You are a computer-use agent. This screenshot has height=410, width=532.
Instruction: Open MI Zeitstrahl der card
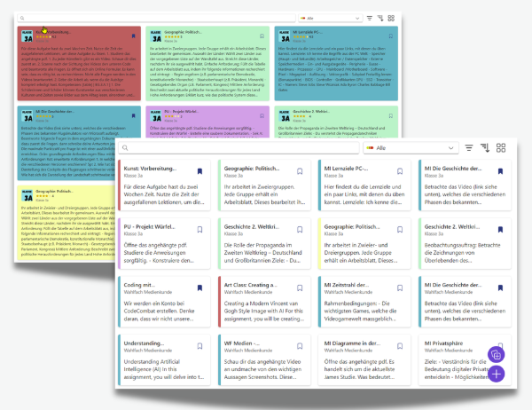(x=364, y=302)
